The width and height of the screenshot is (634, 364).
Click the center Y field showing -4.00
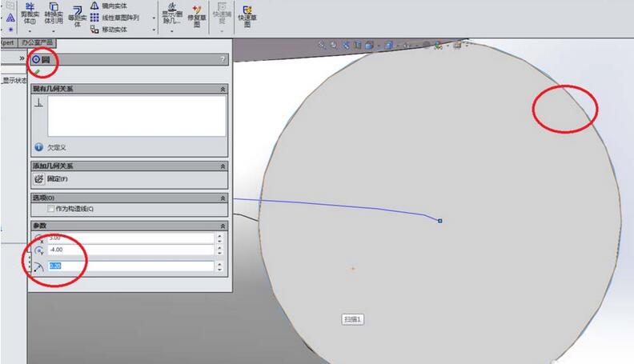point(130,250)
